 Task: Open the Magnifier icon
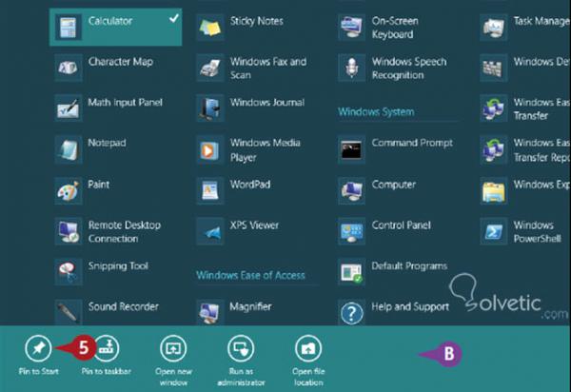click(210, 312)
